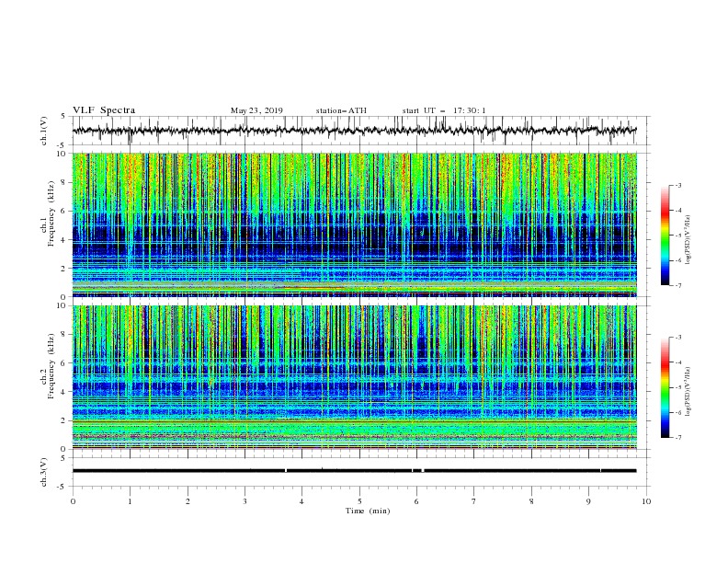Image resolution: width=728 pixels, height=563 pixels.
Task: Click the ch.3 black signal bar
Action: click(354, 471)
